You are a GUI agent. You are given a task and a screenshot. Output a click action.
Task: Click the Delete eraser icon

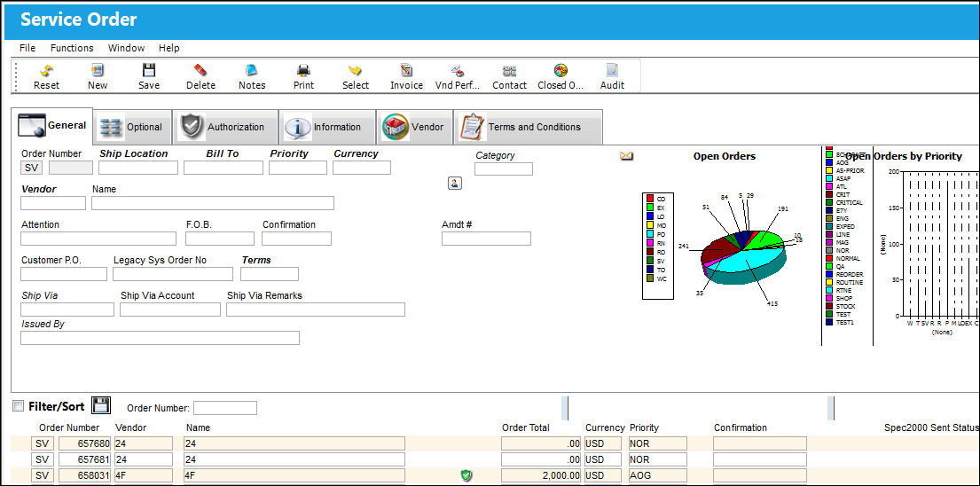pos(200,71)
